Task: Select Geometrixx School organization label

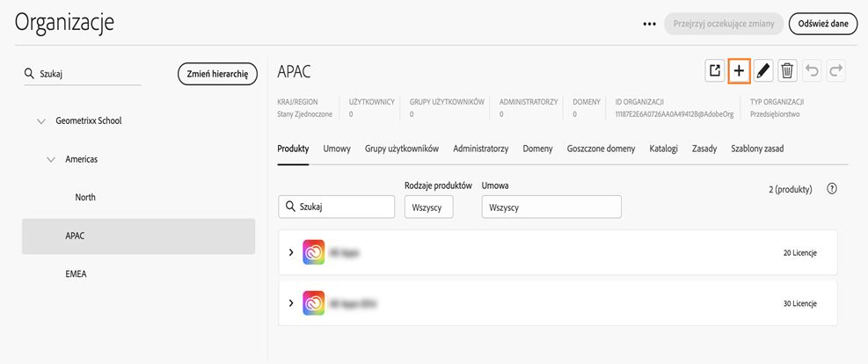Action: click(x=89, y=120)
